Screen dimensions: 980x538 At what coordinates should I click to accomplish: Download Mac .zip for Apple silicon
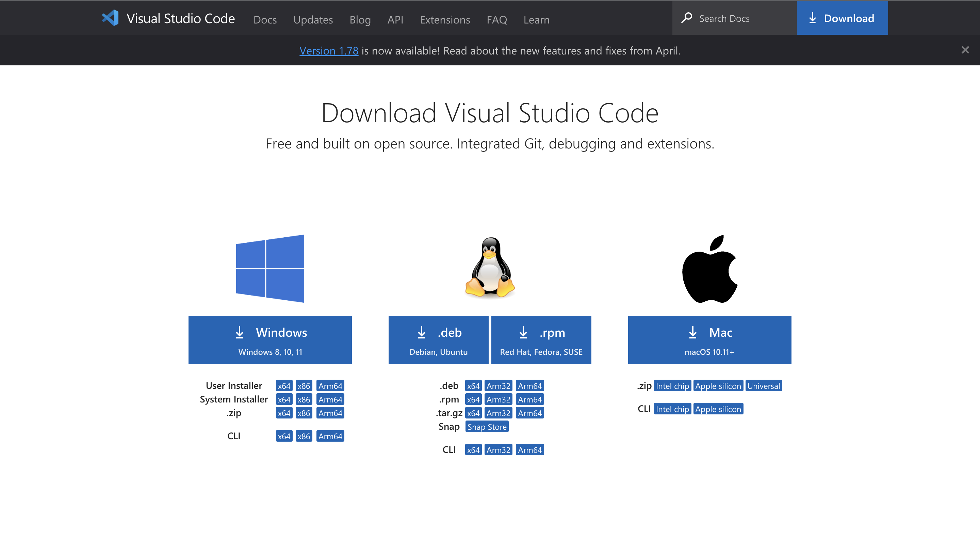click(718, 386)
